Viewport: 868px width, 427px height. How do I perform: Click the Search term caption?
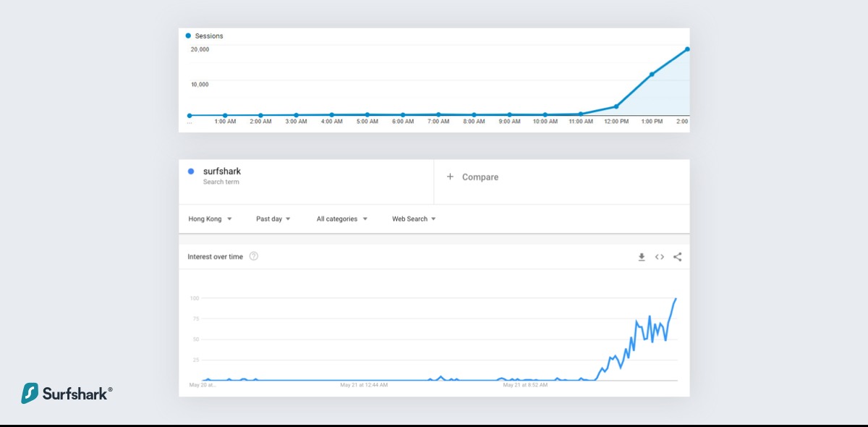[x=221, y=182]
